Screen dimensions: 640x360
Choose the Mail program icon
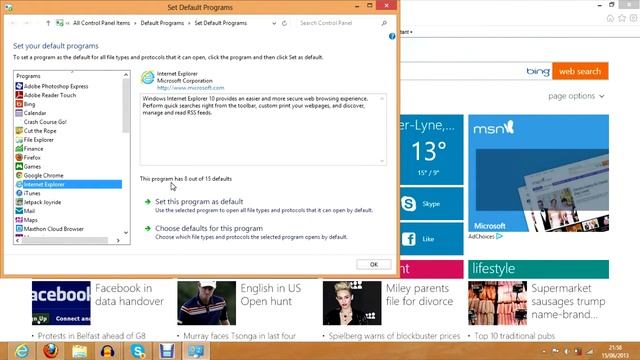pos(19,211)
